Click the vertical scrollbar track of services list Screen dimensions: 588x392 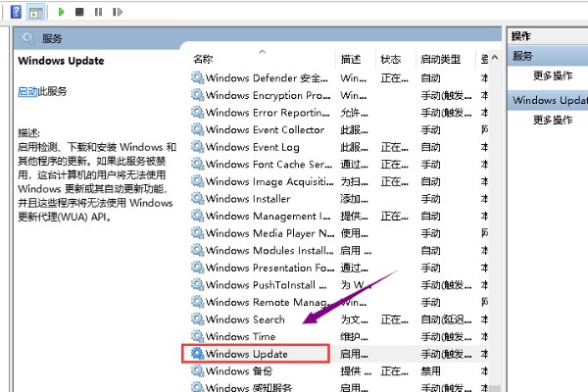coord(495,225)
